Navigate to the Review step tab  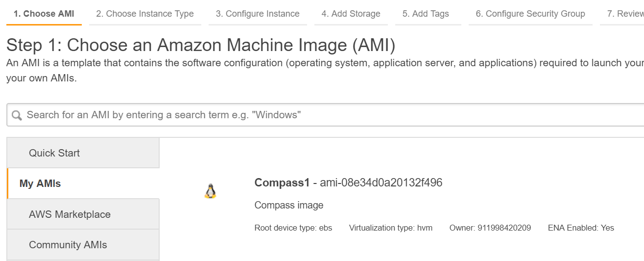coord(624,14)
